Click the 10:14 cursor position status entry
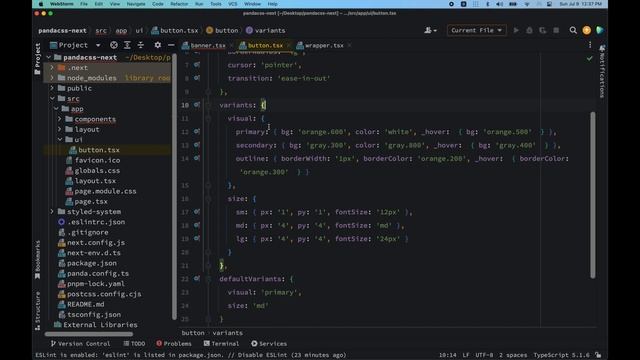Viewport: 640px width, 360px height. [x=447, y=355]
